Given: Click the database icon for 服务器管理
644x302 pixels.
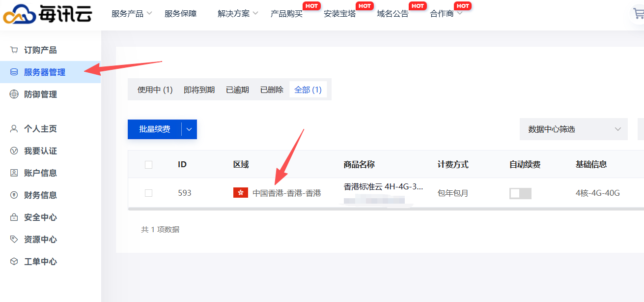Looking at the screenshot, I should tap(14, 72).
